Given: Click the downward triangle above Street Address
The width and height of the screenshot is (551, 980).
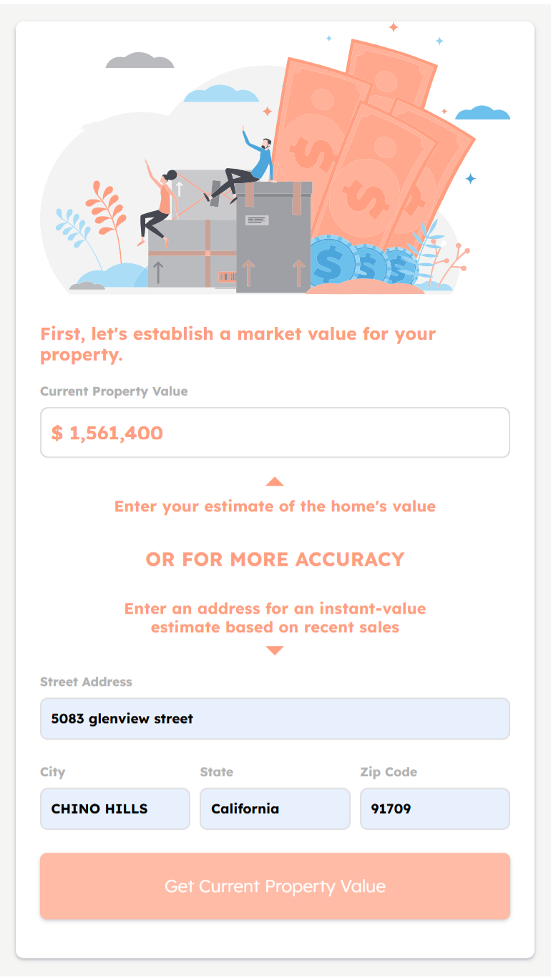Looking at the screenshot, I should tap(275, 650).
